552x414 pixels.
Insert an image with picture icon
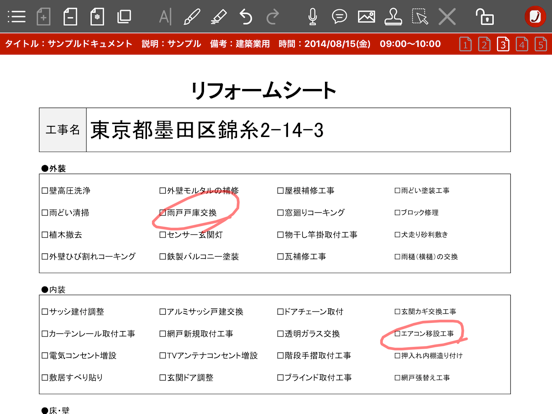coord(366,17)
